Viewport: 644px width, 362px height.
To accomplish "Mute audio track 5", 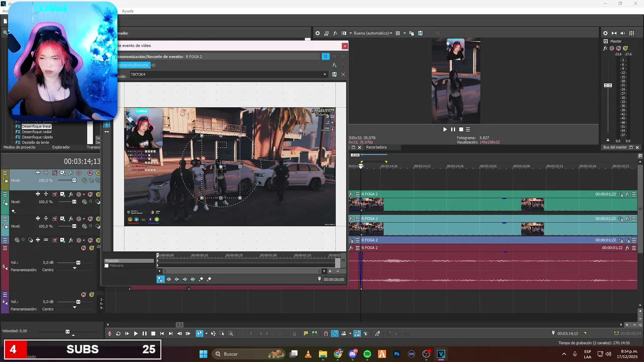I will coord(84,248).
